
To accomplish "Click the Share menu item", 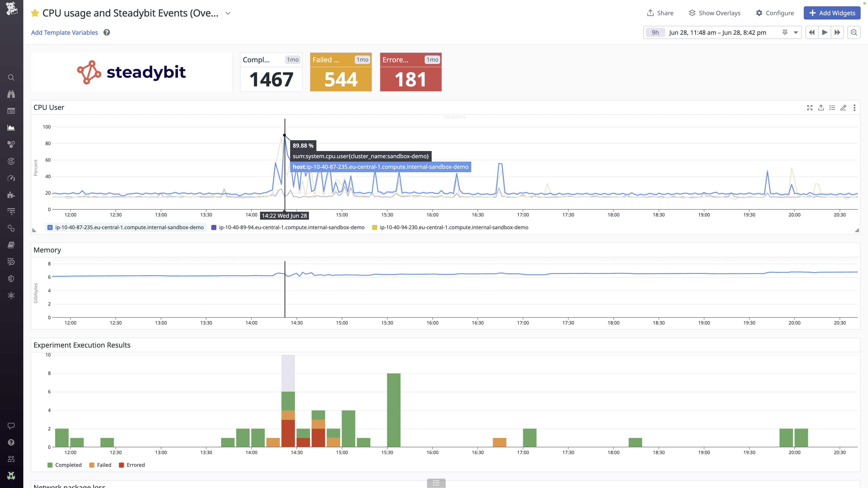I will click(660, 13).
